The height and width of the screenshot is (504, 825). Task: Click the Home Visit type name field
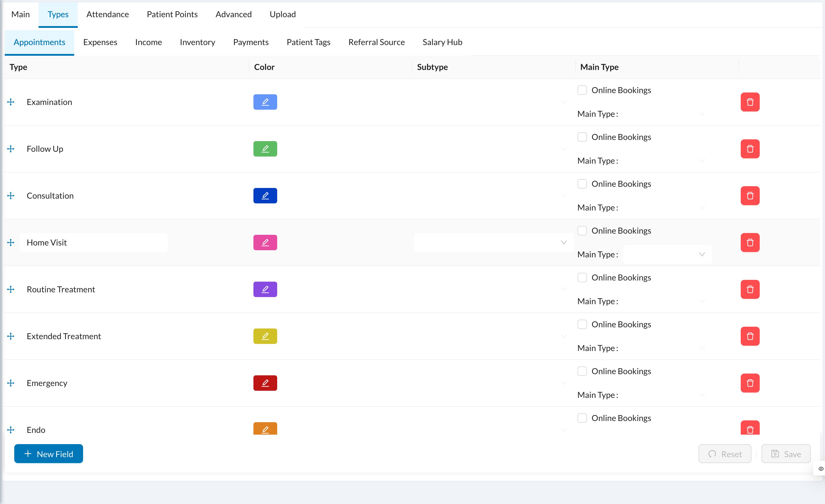(94, 243)
